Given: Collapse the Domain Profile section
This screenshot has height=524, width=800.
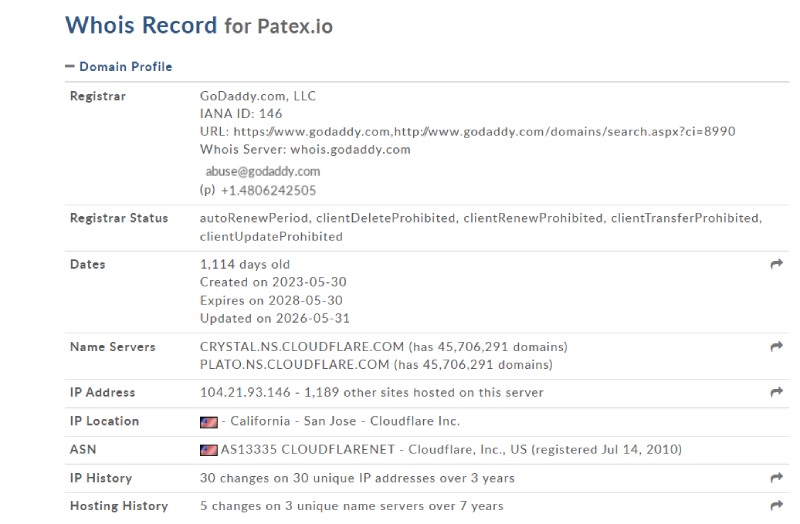Looking at the screenshot, I should point(119,66).
